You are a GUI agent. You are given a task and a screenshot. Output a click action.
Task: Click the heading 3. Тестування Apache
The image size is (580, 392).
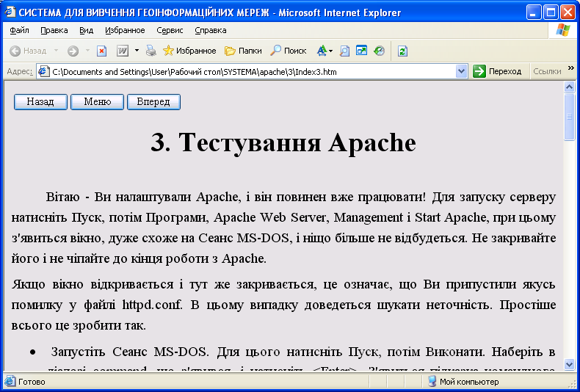[x=283, y=142]
